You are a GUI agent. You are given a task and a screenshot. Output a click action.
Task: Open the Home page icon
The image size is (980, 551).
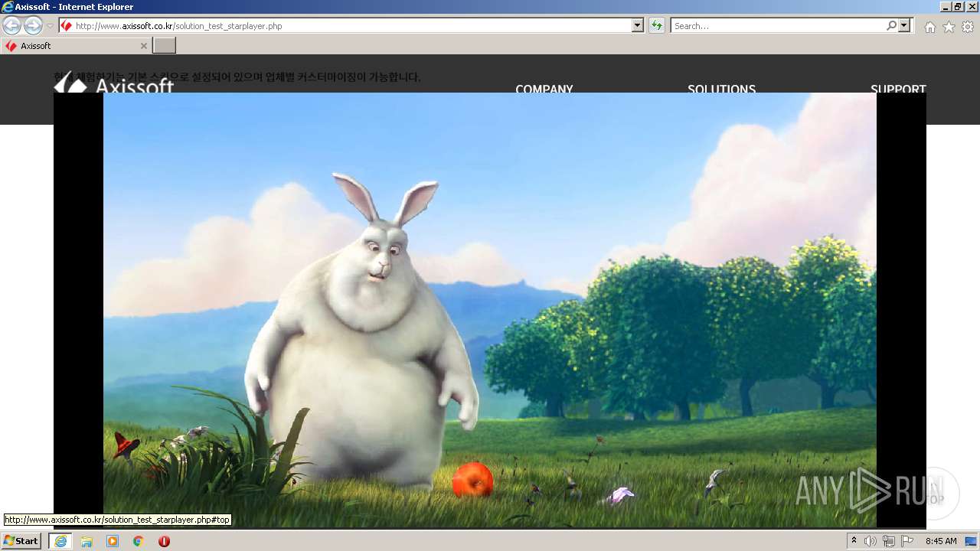pyautogui.click(x=929, y=27)
